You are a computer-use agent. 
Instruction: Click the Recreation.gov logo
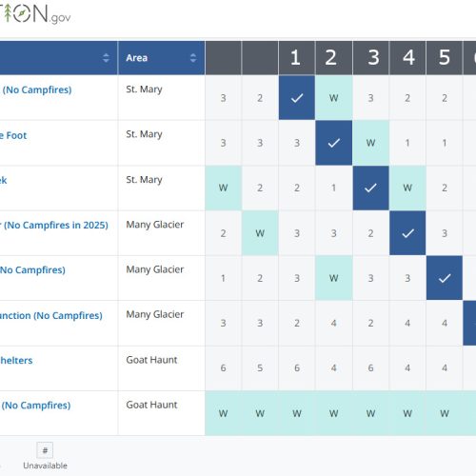click(x=35, y=13)
